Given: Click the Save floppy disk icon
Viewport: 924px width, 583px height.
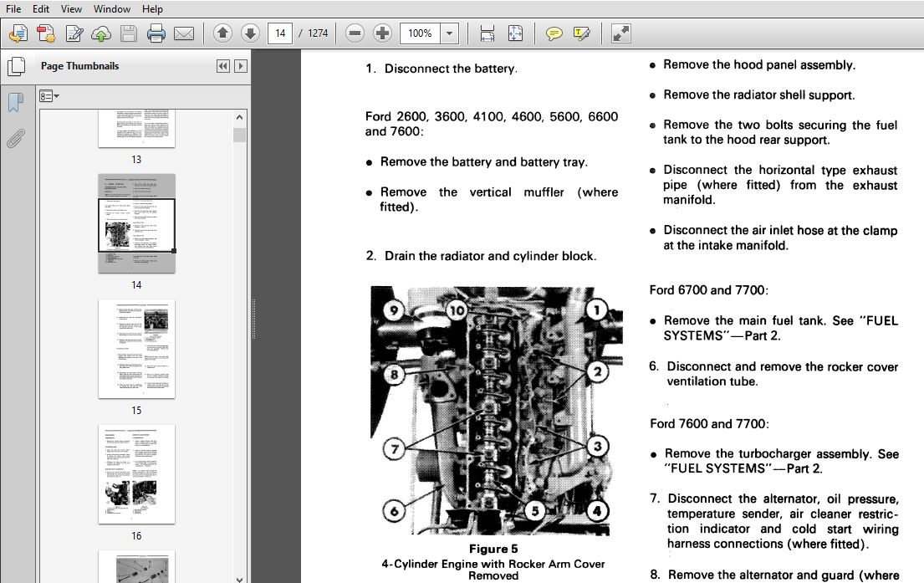Looking at the screenshot, I should tap(129, 33).
